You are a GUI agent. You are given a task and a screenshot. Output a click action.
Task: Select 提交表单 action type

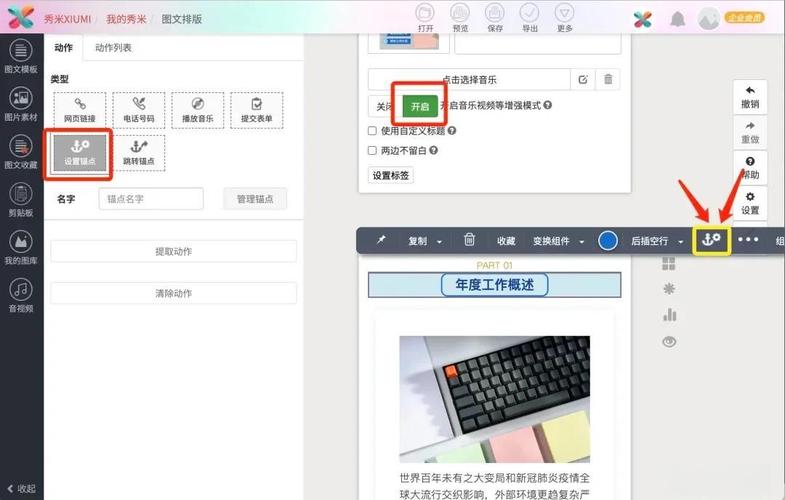(256, 110)
